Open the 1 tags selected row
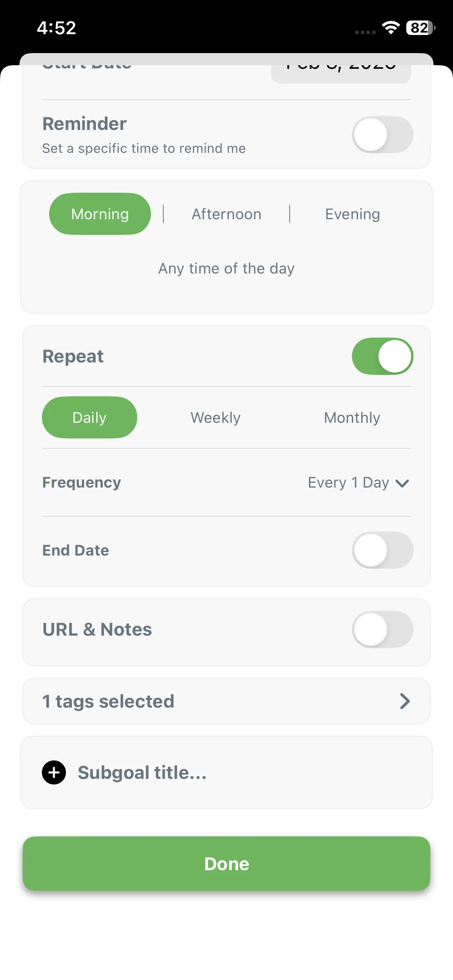The width and height of the screenshot is (453, 980). (x=226, y=701)
